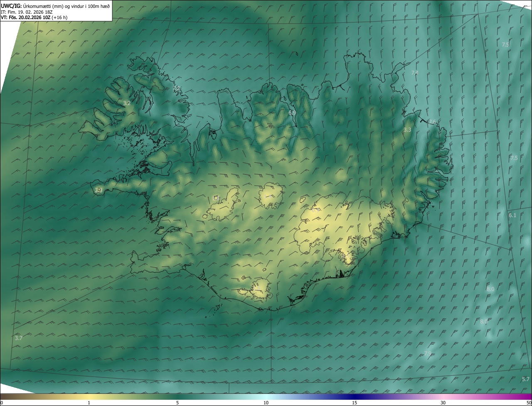The height and width of the screenshot is (406, 532).
Task: Click the 3.2 value over the Westfjords
Action: tap(127, 103)
